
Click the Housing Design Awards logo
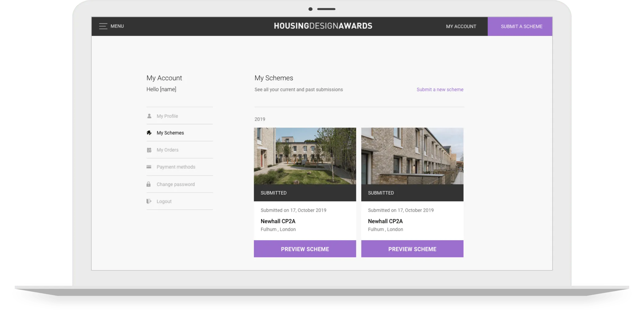(323, 26)
